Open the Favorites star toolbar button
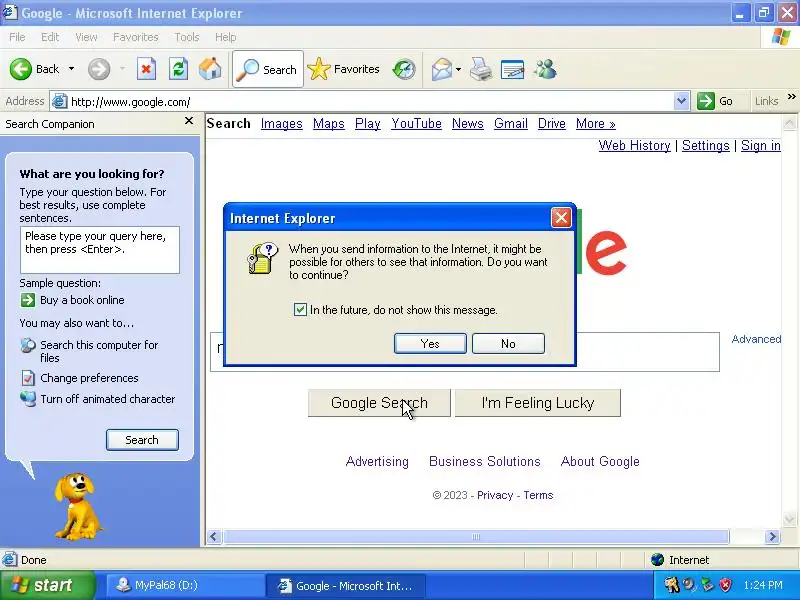Image resolution: width=800 pixels, height=600 pixels. click(344, 69)
